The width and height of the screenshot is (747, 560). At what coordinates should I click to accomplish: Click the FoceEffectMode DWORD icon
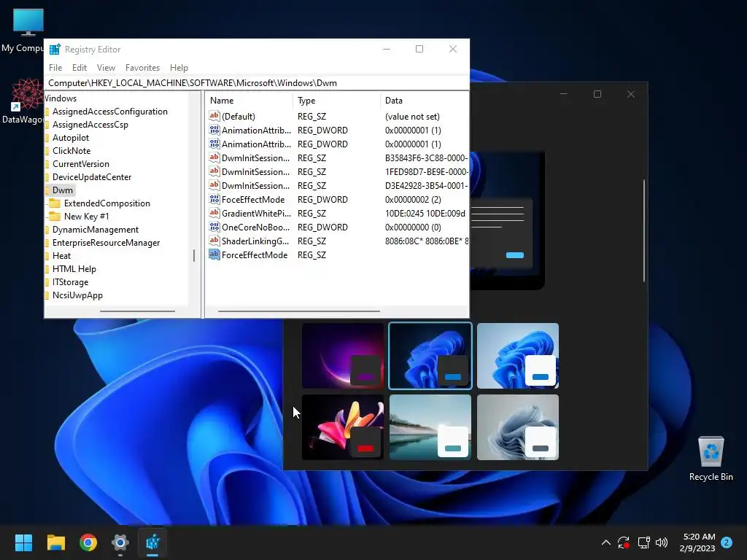point(214,199)
